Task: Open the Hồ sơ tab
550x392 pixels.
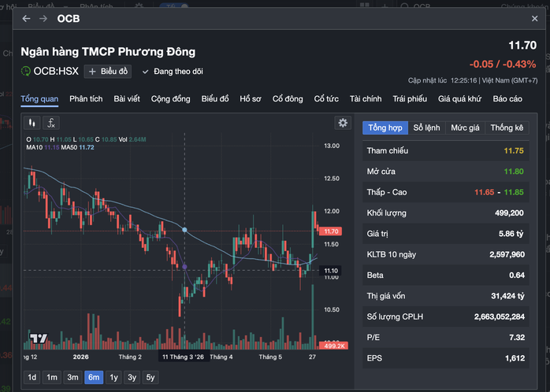Action: (x=251, y=99)
